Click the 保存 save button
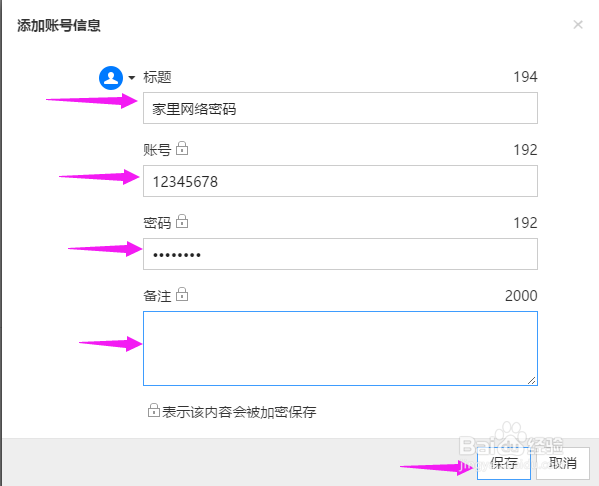 [503, 463]
